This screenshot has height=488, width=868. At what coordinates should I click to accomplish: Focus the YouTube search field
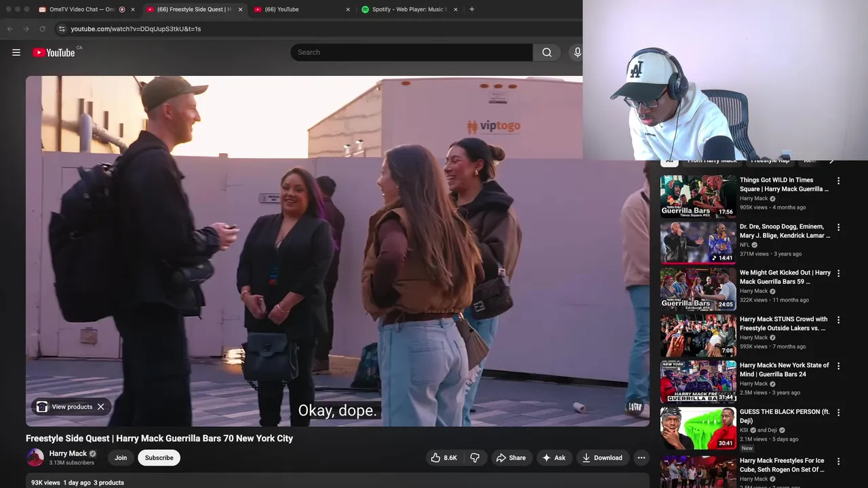tap(412, 52)
